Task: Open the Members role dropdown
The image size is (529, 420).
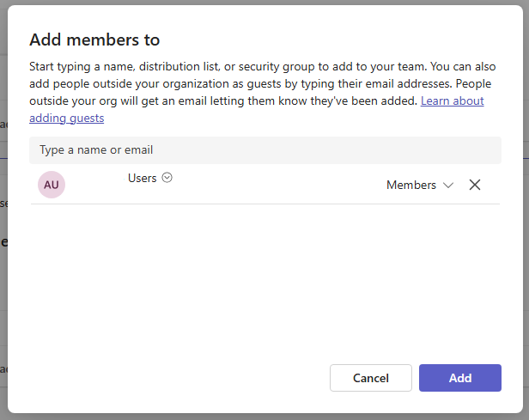Action: 419,185
